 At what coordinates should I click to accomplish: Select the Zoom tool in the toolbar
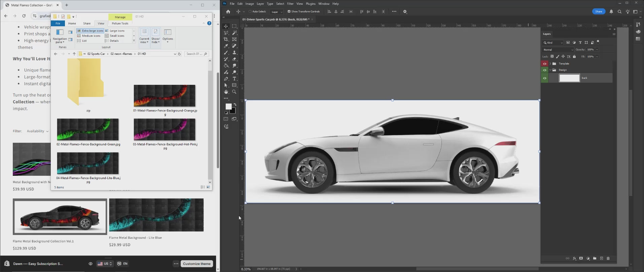coord(235,92)
